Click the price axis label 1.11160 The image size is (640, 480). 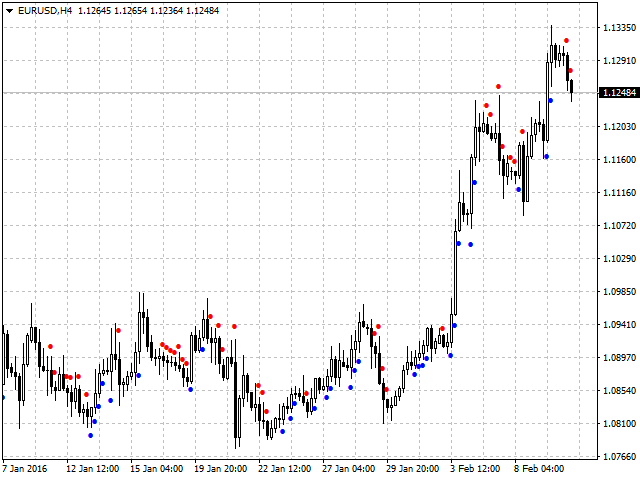coord(619,192)
